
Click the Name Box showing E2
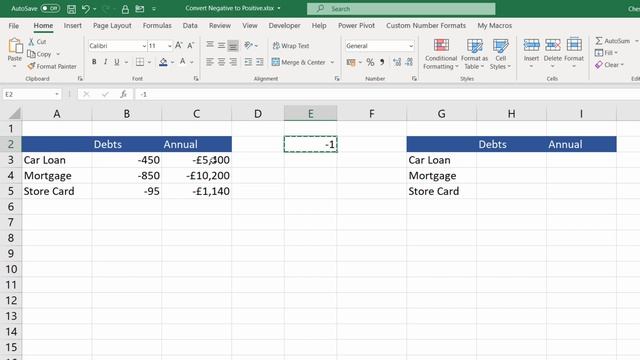[32, 94]
